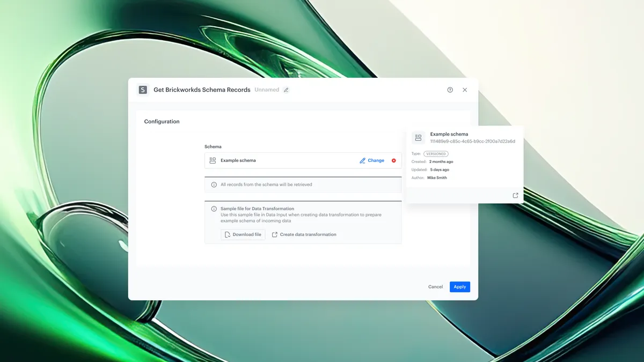Click the Configuration section heading

pyautogui.click(x=162, y=122)
